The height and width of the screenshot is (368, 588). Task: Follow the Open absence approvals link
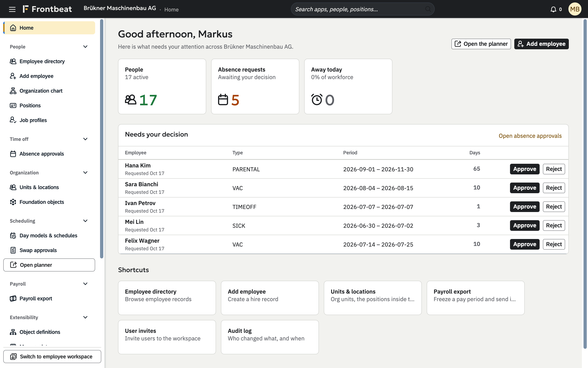(x=530, y=136)
